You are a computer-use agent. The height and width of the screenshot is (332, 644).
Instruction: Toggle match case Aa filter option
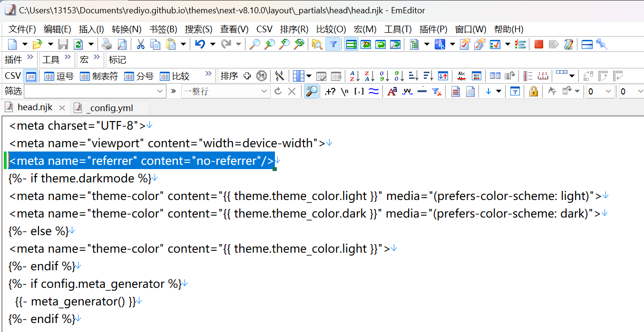coord(392,91)
